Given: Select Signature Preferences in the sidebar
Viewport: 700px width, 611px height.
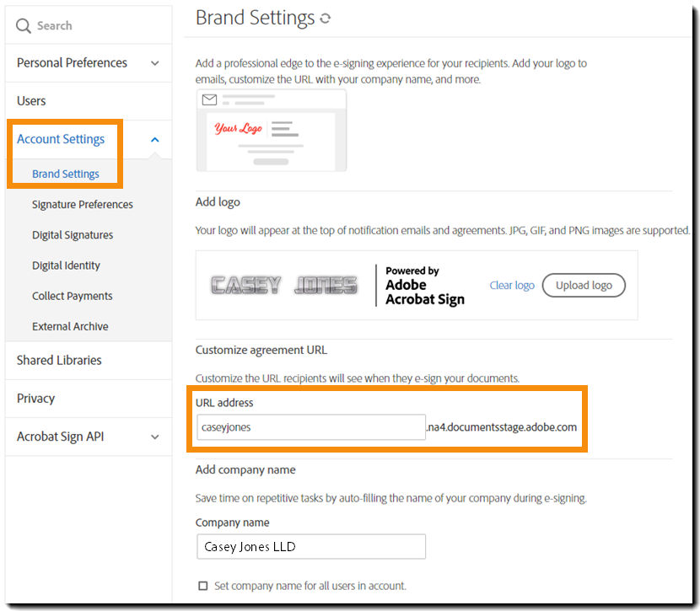Looking at the screenshot, I should [x=84, y=204].
